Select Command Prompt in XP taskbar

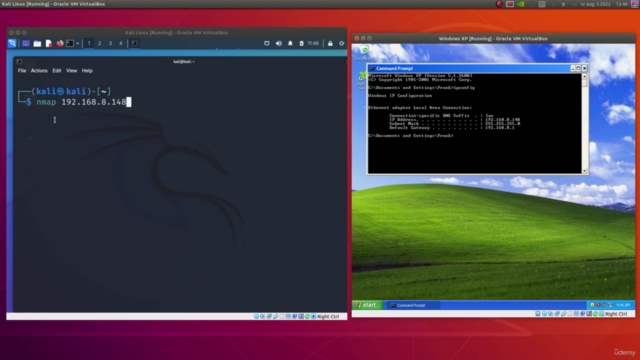point(412,305)
